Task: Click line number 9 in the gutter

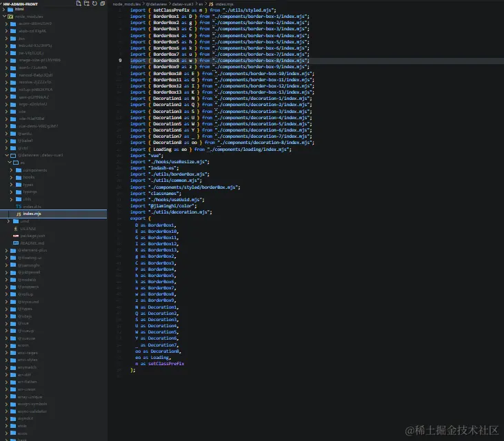Action: 120,61
